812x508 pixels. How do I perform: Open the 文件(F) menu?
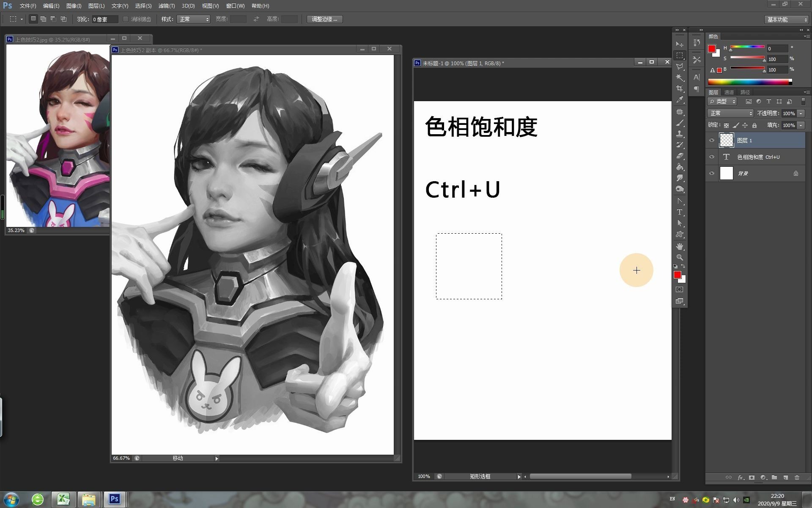[28, 6]
